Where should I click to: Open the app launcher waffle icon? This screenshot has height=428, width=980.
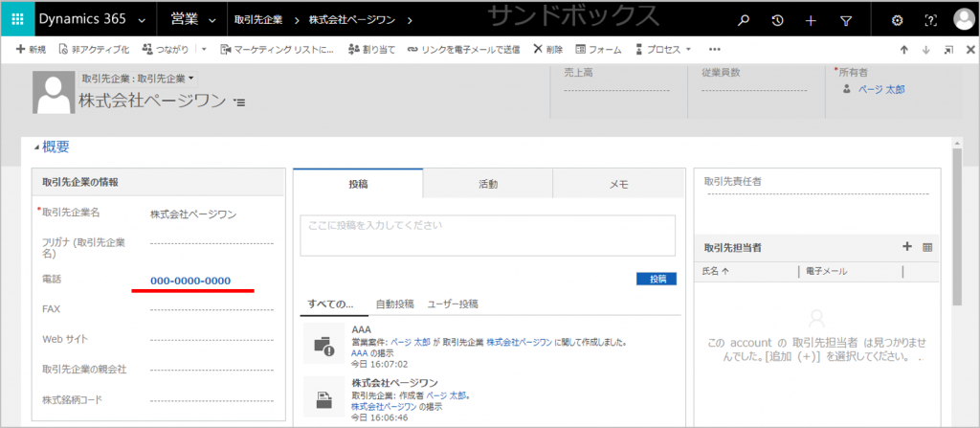pyautogui.click(x=17, y=19)
